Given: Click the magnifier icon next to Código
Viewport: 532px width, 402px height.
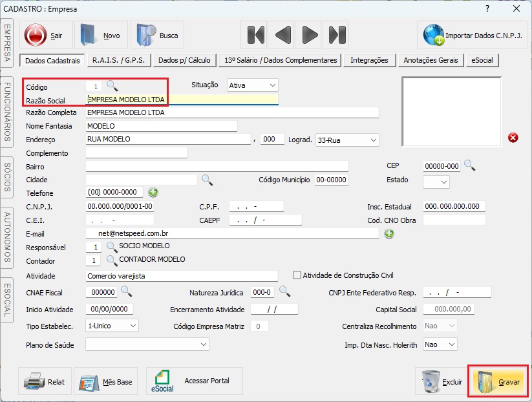Looking at the screenshot, I should 112,85.
